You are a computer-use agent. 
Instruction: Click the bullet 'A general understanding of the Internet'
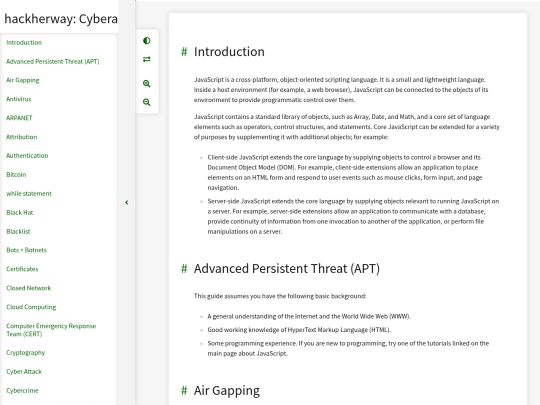pyautogui.click(x=309, y=316)
